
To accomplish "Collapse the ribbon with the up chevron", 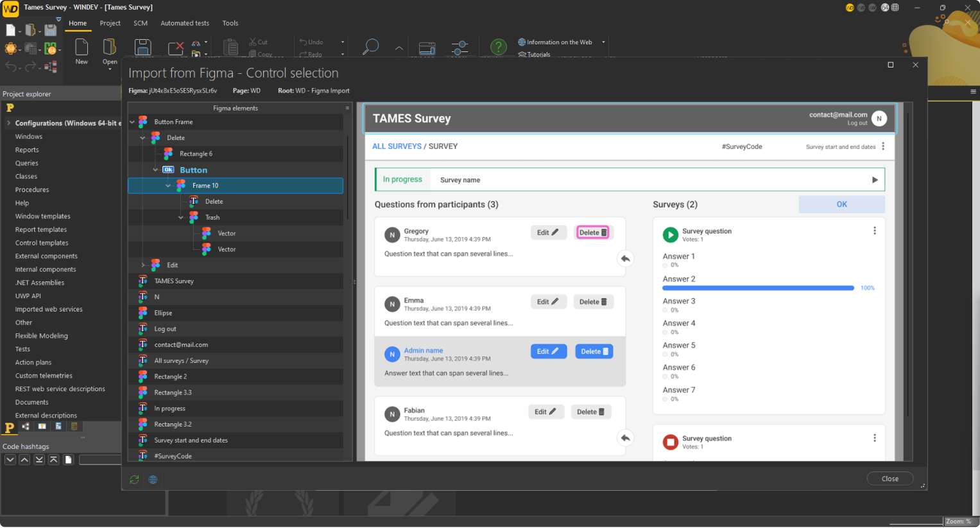I will (x=399, y=48).
